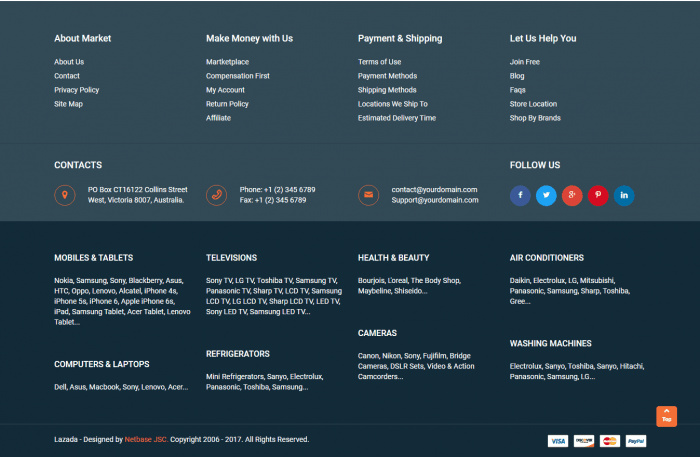Select Shop By Brands link
This screenshot has height=457, width=700.
(535, 118)
